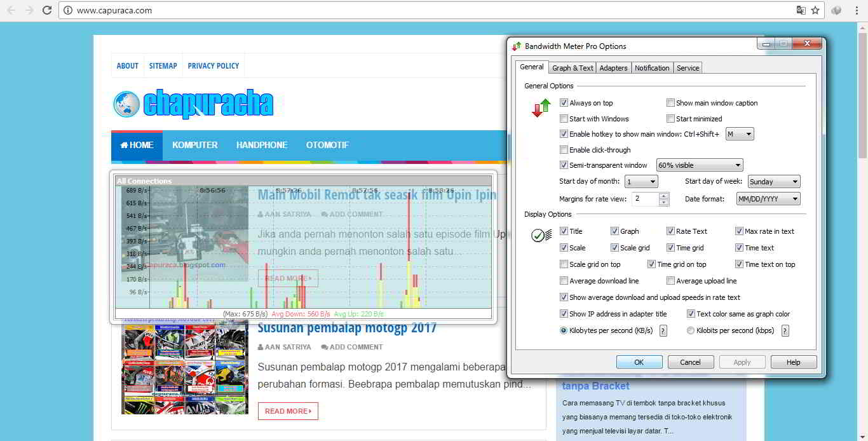The height and width of the screenshot is (441, 868).
Task: Toggle Text color same as graph color
Action: point(691,314)
